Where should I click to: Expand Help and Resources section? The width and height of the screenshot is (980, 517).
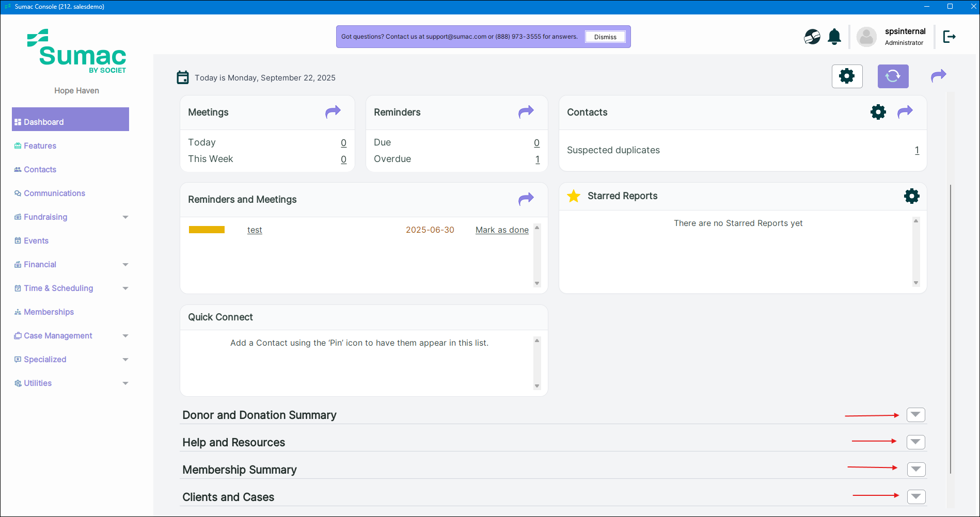point(915,442)
